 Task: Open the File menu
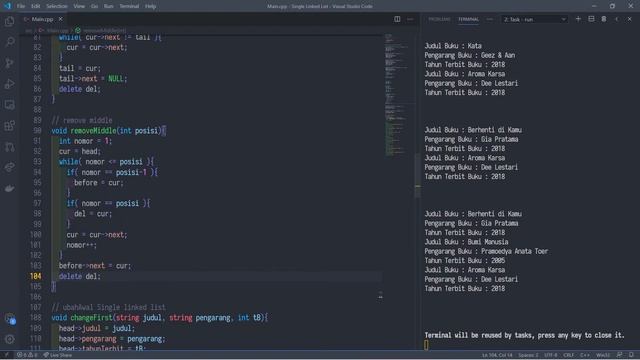click(21, 6)
